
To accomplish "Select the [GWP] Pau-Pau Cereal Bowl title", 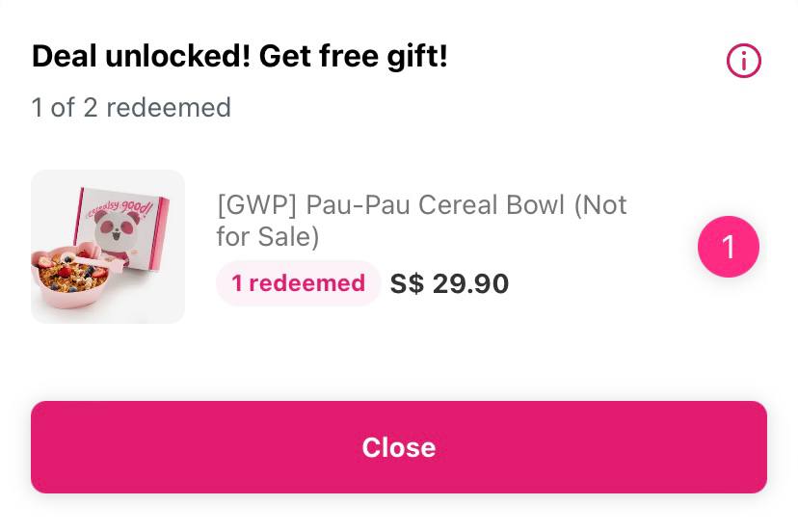I will coord(421,221).
